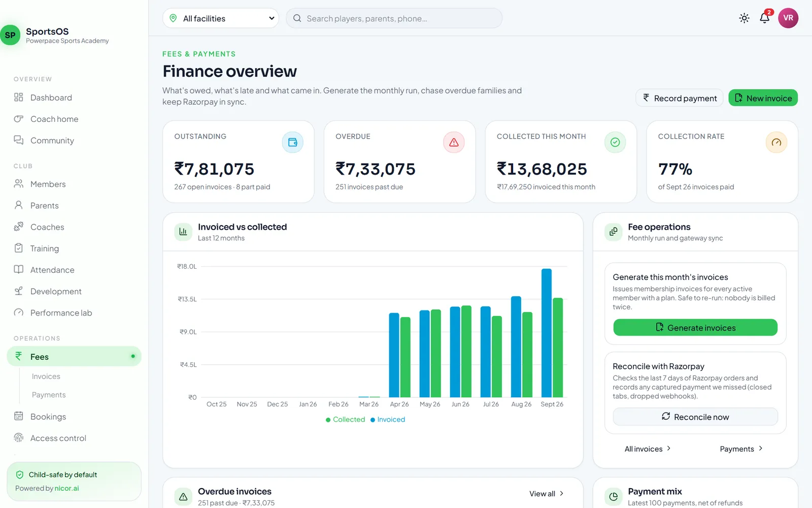Open the VR user avatar menu
This screenshot has width=812, height=508.
coord(788,18)
